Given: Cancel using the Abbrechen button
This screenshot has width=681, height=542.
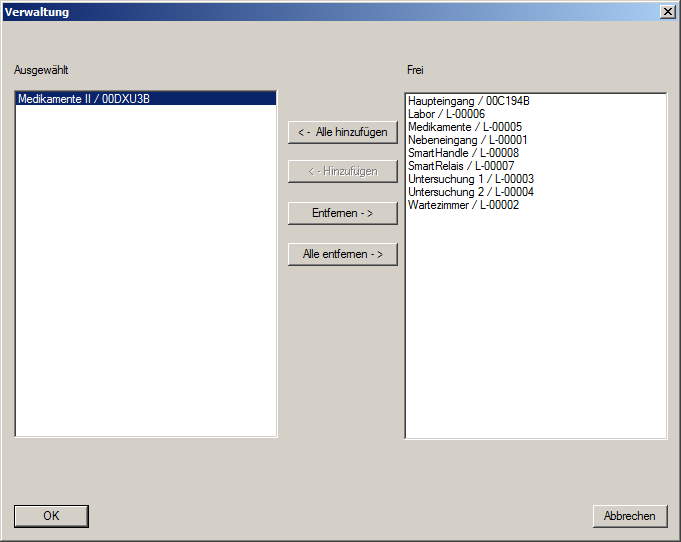Looking at the screenshot, I should (629, 516).
